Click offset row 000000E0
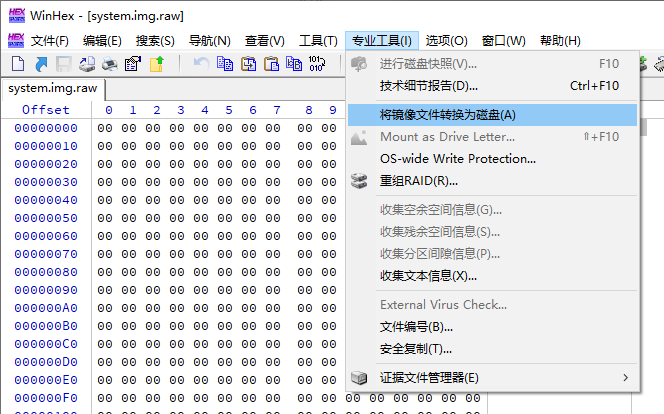The height and width of the screenshot is (414, 664). pyautogui.click(x=46, y=380)
